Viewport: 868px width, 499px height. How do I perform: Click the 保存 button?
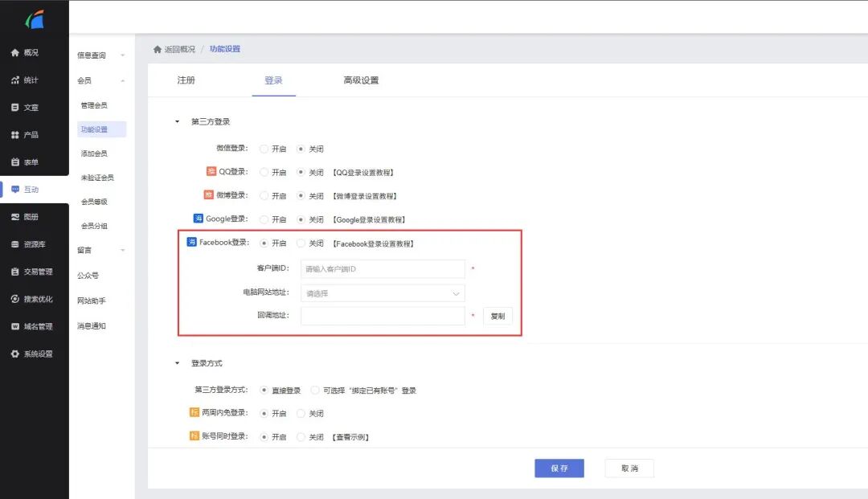pyautogui.click(x=559, y=468)
